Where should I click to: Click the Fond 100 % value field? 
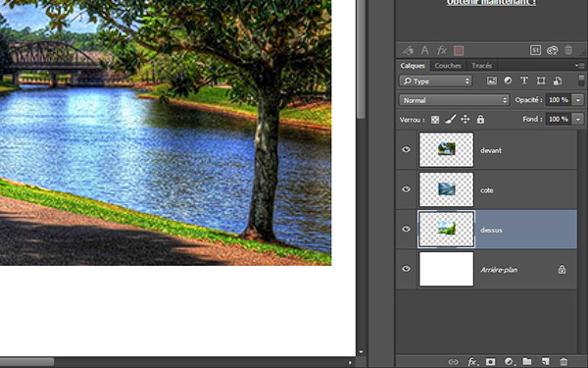coord(559,119)
